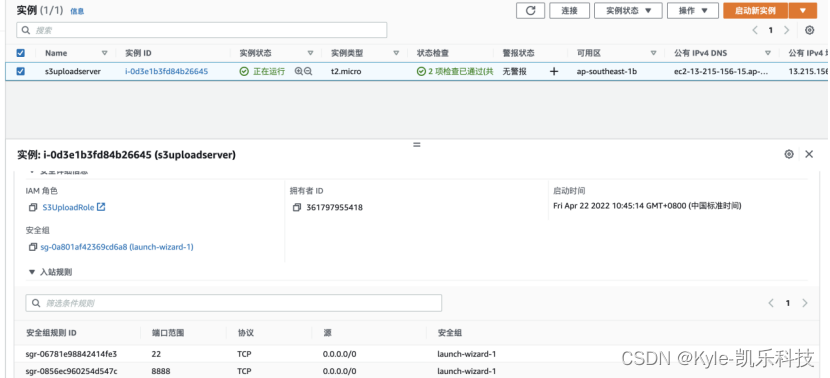
Task: Sort by the 公有 IPv4 DNS column arrow
Action: pos(768,53)
